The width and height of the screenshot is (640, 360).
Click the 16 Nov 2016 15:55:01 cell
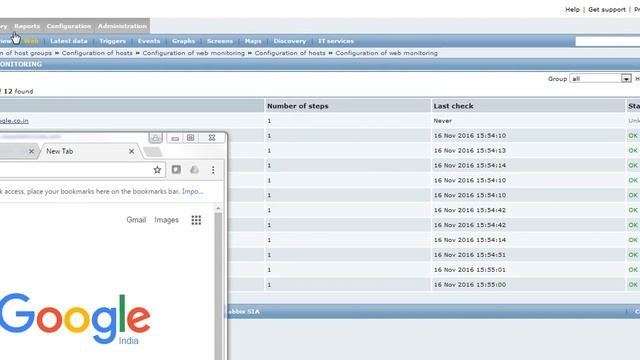[469, 270]
